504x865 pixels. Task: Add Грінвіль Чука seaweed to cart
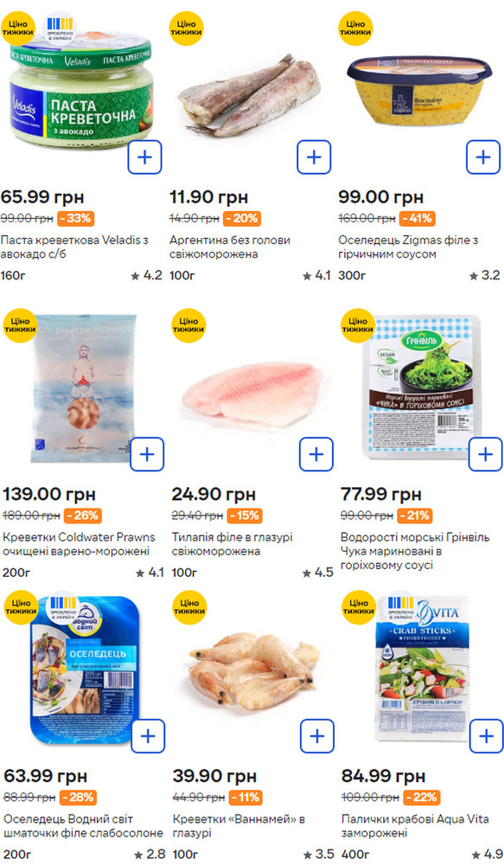[x=485, y=454]
